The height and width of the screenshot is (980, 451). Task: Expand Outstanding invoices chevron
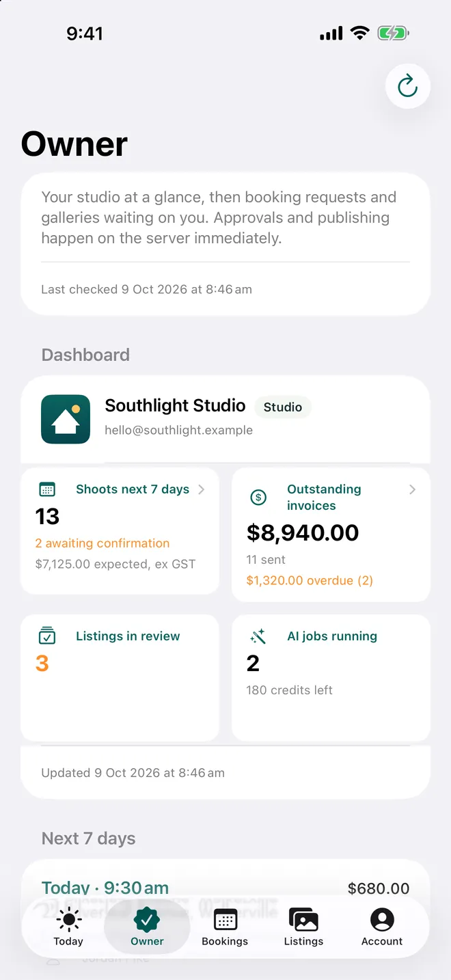tap(412, 489)
